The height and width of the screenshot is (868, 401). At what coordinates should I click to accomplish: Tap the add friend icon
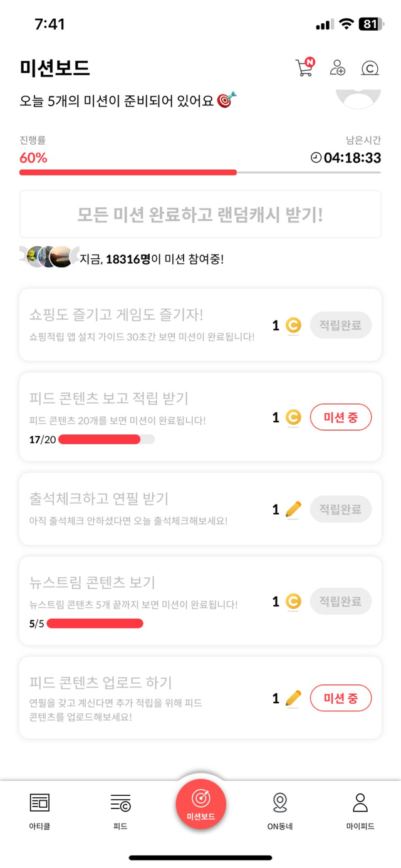(x=338, y=68)
